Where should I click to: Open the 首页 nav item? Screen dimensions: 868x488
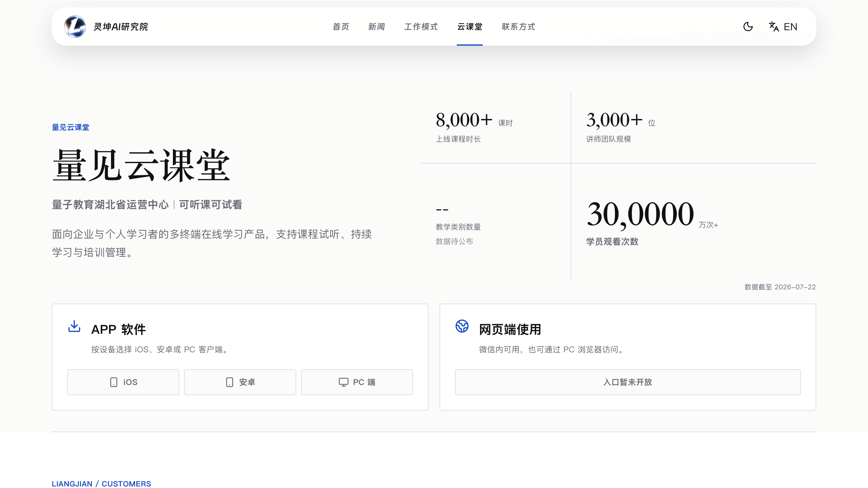(341, 27)
